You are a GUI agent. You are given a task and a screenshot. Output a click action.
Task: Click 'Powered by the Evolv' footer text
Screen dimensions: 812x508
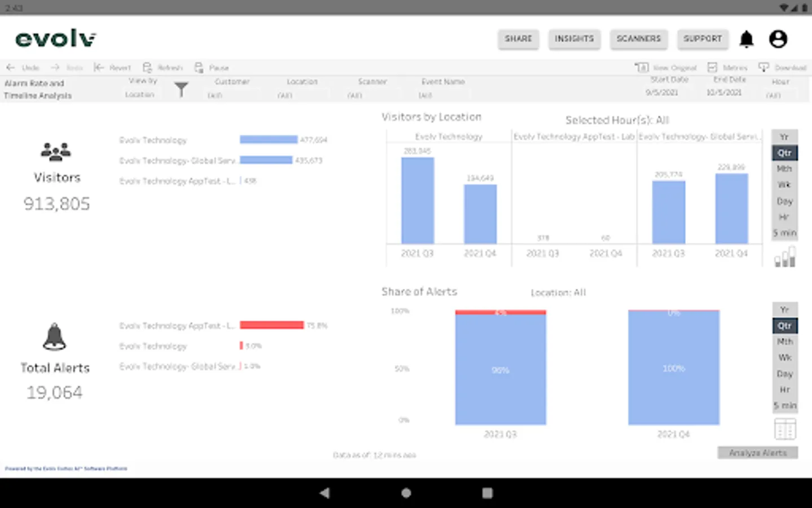pyautogui.click(x=66, y=468)
